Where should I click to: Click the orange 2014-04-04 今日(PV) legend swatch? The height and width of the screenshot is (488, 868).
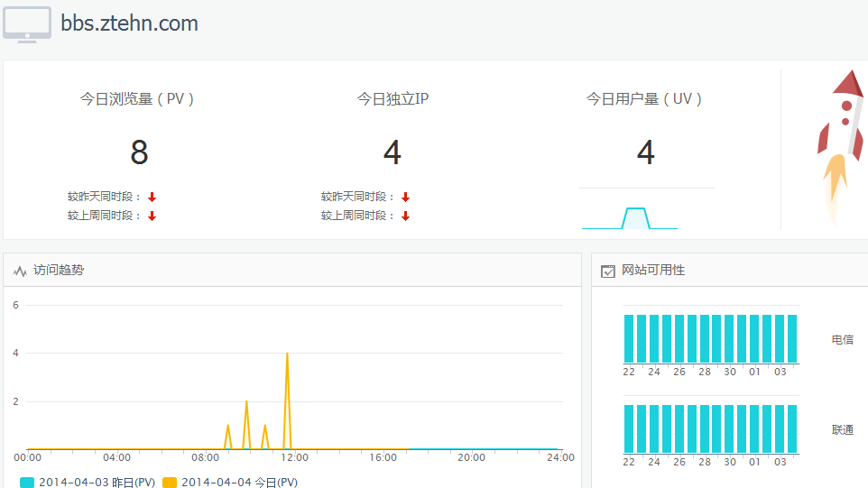tap(170, 483)
